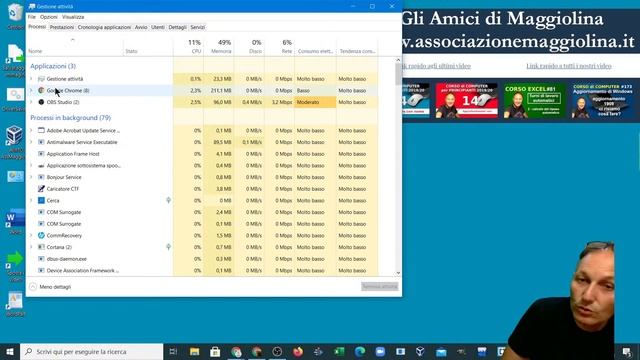Click the Gestione attività app icon in Applicazioni
This screenshot has height=360, width=640.
[x=41, y=79]
